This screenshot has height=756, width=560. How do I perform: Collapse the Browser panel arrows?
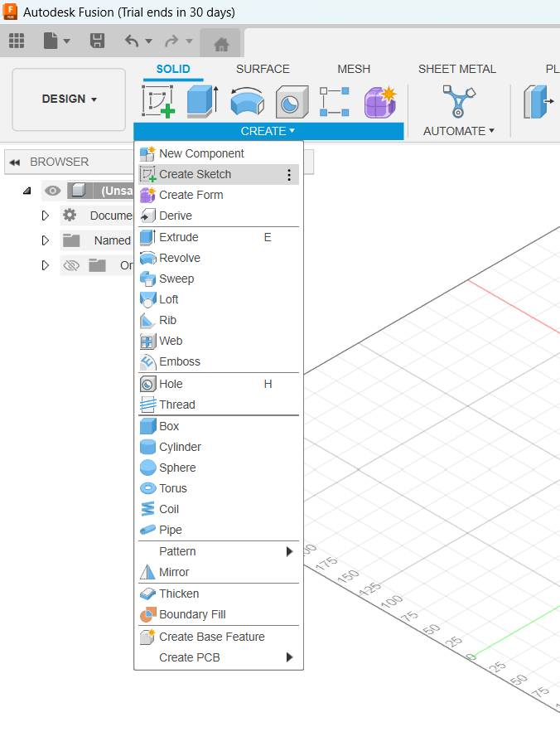pyautogui.click(x=15, y=162)
